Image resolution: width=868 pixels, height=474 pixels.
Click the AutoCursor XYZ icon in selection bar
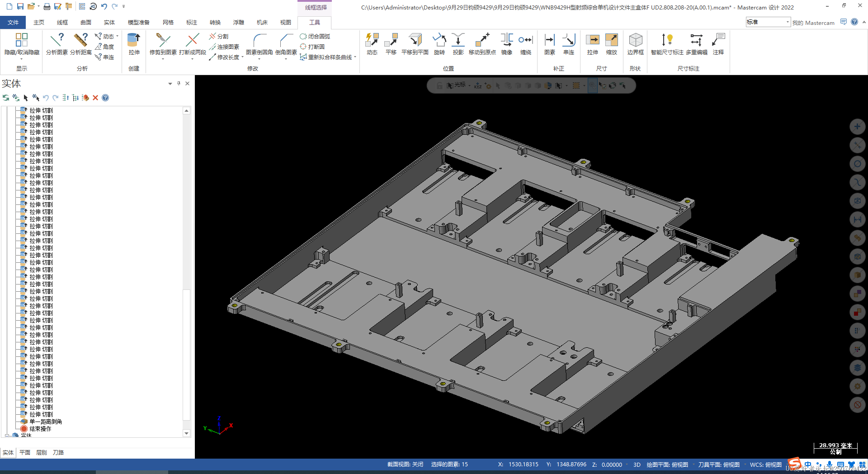(478, 85)
